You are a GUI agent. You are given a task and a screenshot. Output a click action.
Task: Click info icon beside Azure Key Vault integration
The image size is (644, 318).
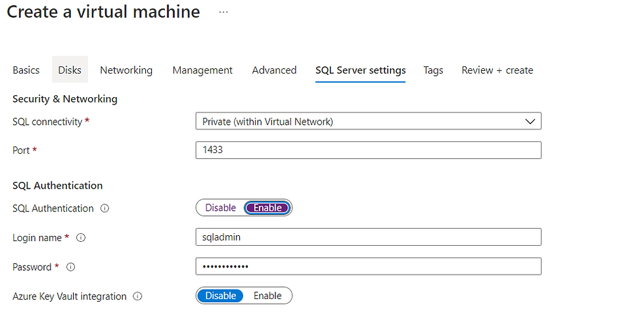tap(137, 296)
